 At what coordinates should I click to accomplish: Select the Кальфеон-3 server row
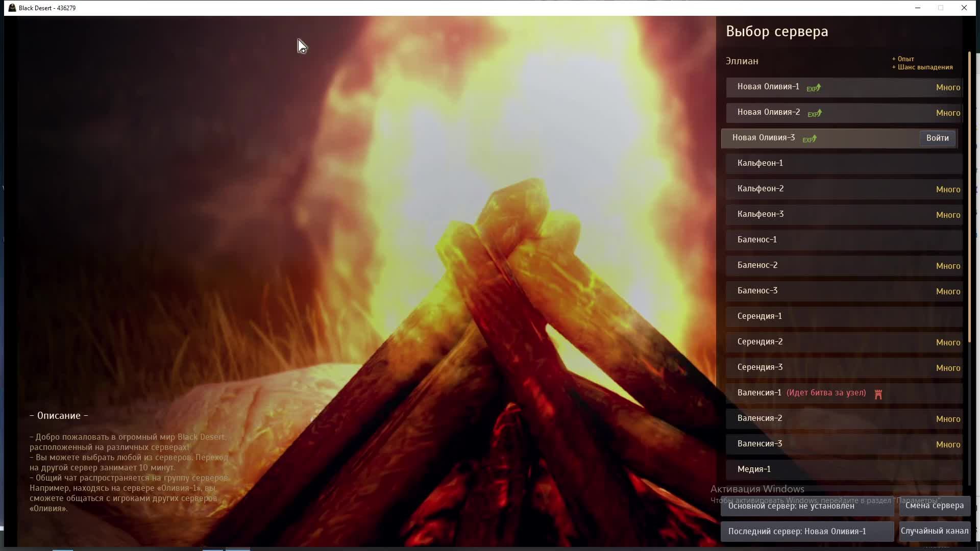[844, 215]
